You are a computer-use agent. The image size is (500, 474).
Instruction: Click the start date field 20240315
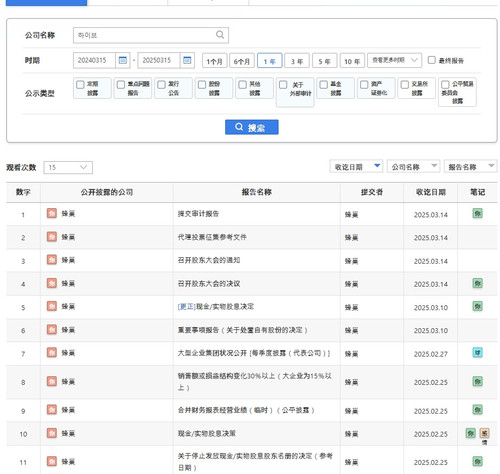pos(94,60)
